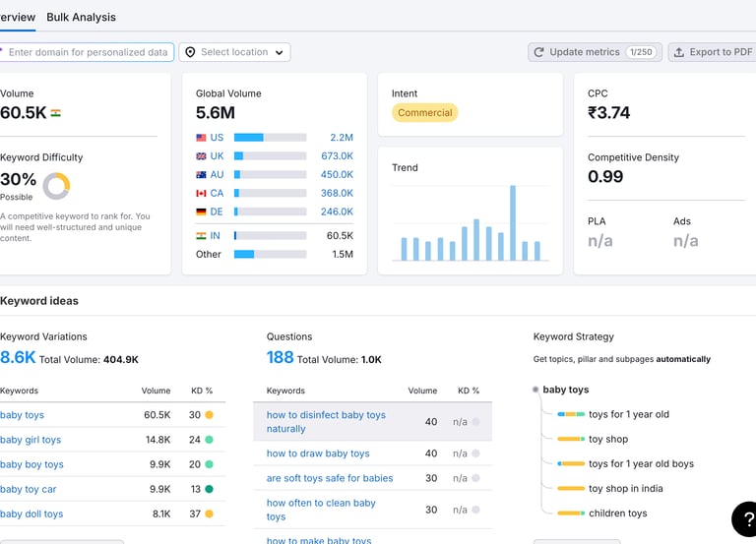Open how to draw baby toys question
Screen dimensions: 756x544
click(x=318, y=453)
